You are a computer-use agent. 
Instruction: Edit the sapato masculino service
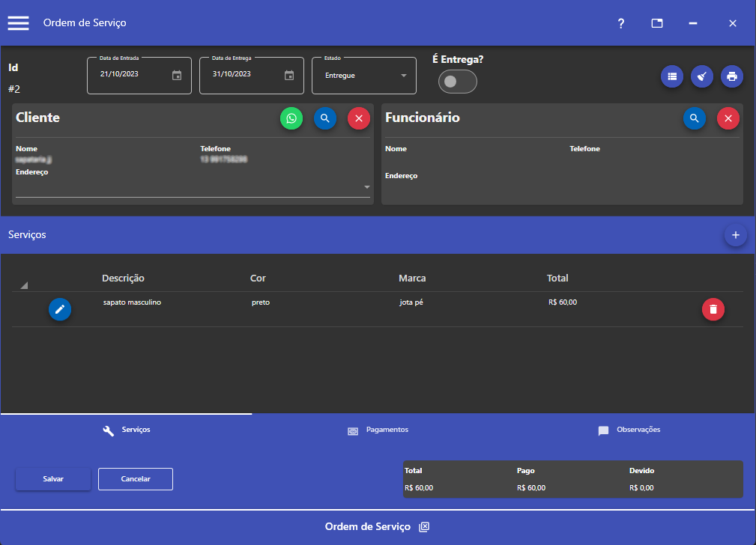click(60, 309)
